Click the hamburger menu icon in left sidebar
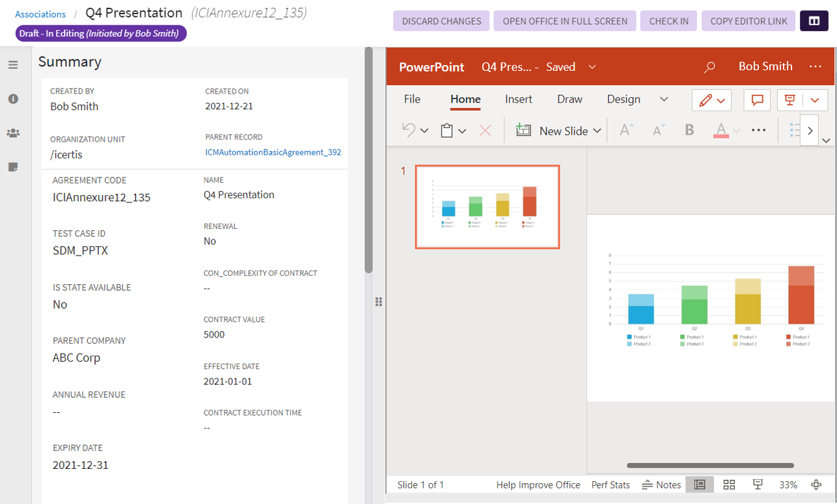 (x=13, y=65)
